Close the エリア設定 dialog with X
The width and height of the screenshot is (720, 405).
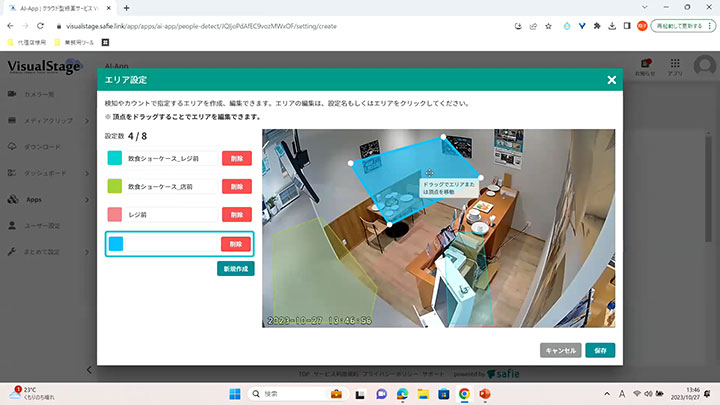[611, 80]
